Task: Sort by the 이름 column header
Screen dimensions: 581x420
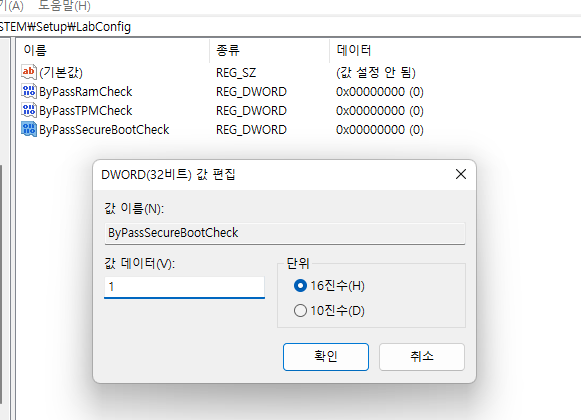Action: (x=35, y=50)
